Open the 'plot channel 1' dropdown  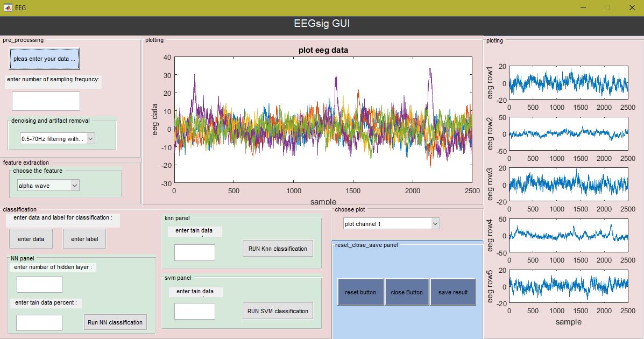[x=391, y=223]
